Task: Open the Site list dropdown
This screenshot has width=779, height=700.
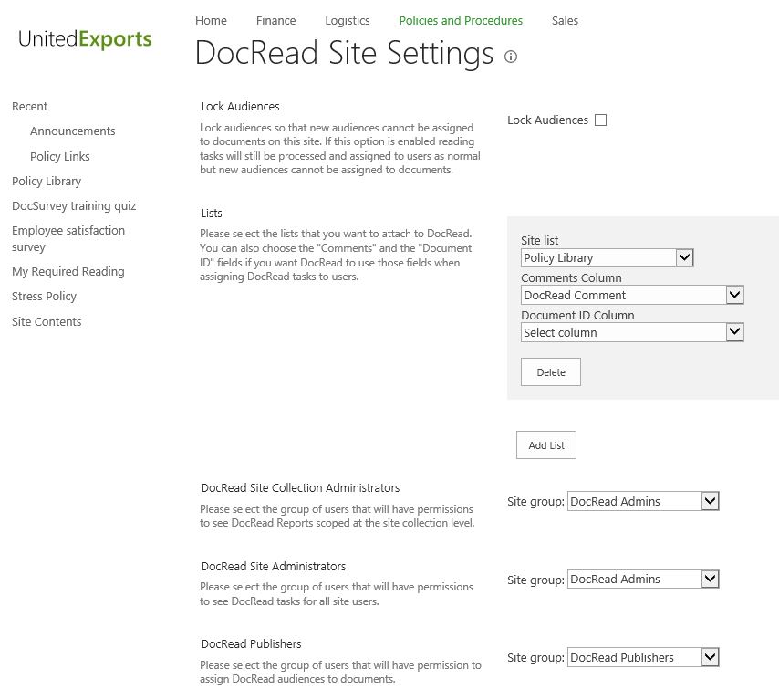Action: 608,258
